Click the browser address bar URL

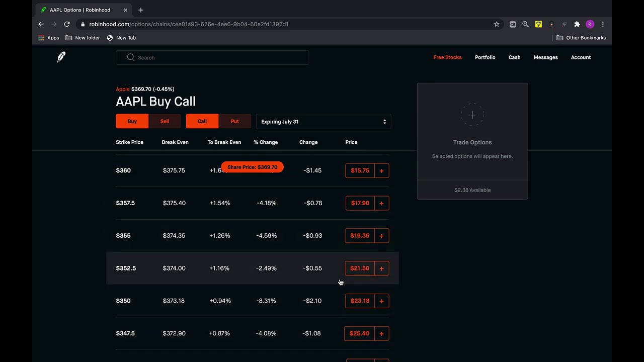pyautogui.click(x=189, y=24)
